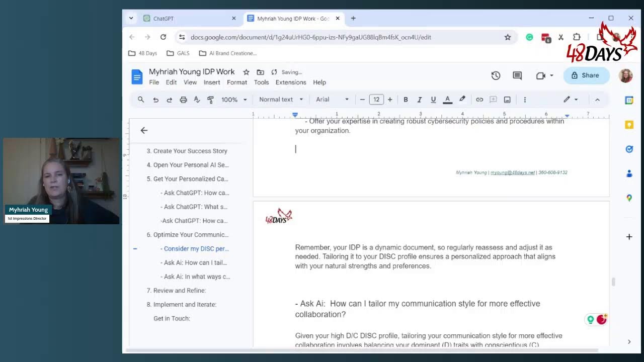Viewport: 644px width, 362px height.
Task: Open the Insert menu
Action: click(212, 82)
